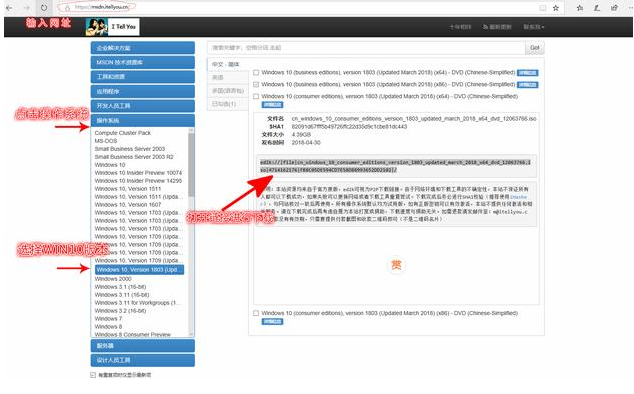The width and height of the screenshot is (634, 394).
Task: Click the browser back arrow
Action: point(8,7)
